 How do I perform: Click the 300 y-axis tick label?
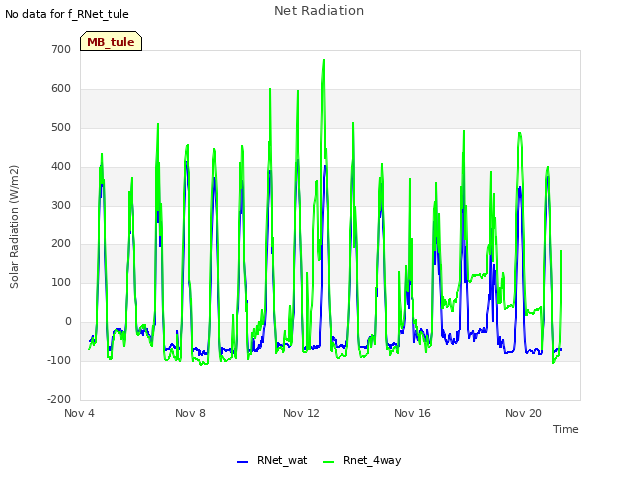61,205
